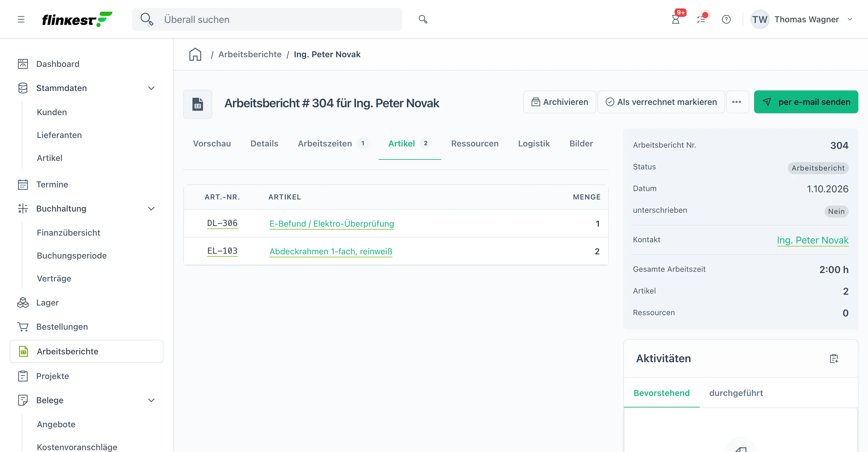
Task: Select the Bevorstehend activities tab
Action: [662, 393]
